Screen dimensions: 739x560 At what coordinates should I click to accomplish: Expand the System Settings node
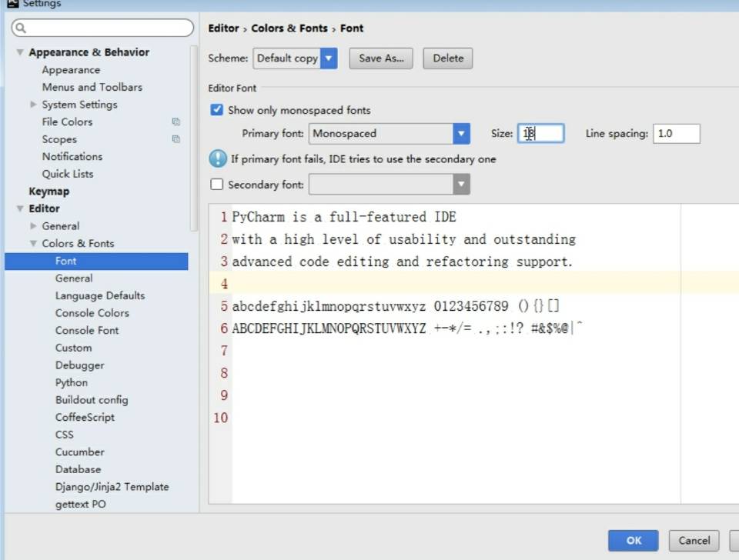tap(33, 104)
